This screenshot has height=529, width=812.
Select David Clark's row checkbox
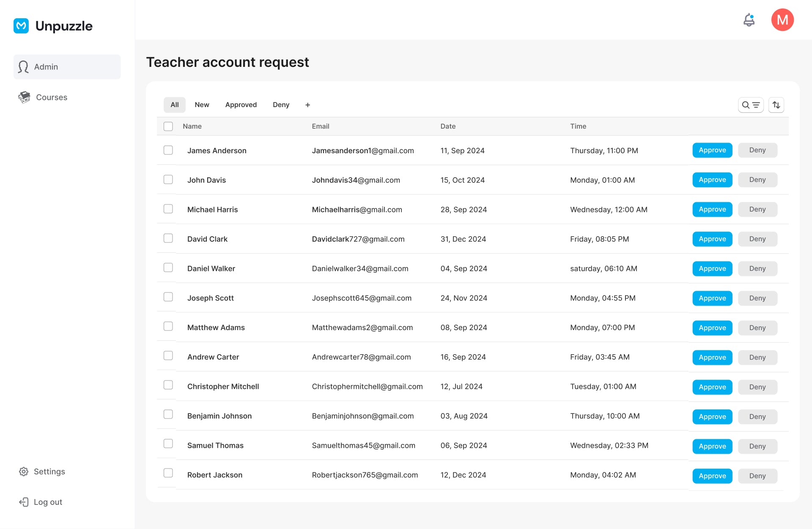(x=168, y=239)
